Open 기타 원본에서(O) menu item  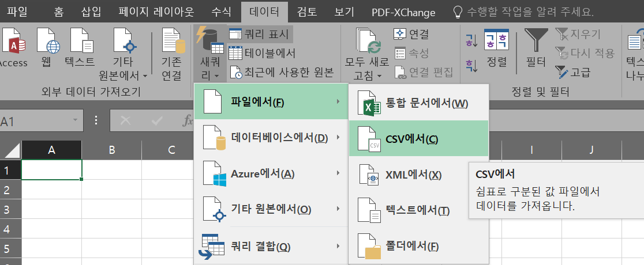click(x=271, y=209)
